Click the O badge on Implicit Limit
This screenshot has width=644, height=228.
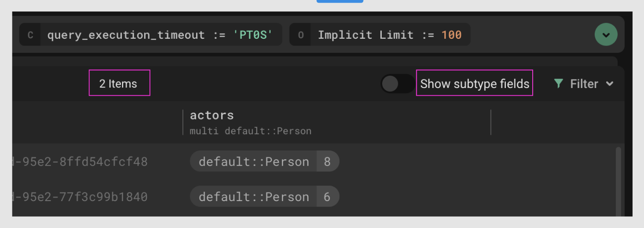(x=301, y=35)
